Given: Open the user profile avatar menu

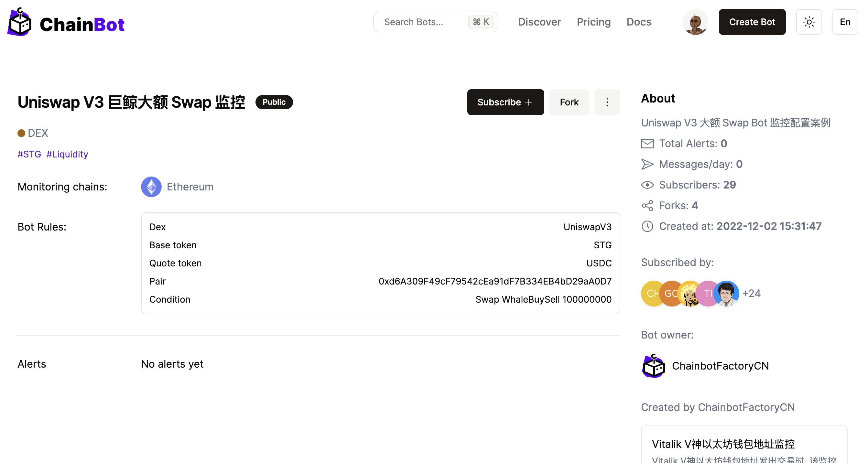Looking at the screenshot, I should [x=695, y=22].
